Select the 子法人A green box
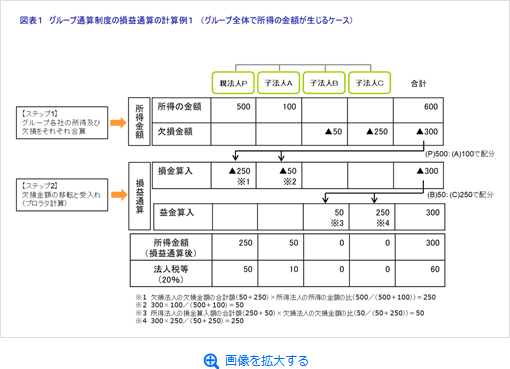The width and height of the screenshot is (510, 369). tap(279, 83)
